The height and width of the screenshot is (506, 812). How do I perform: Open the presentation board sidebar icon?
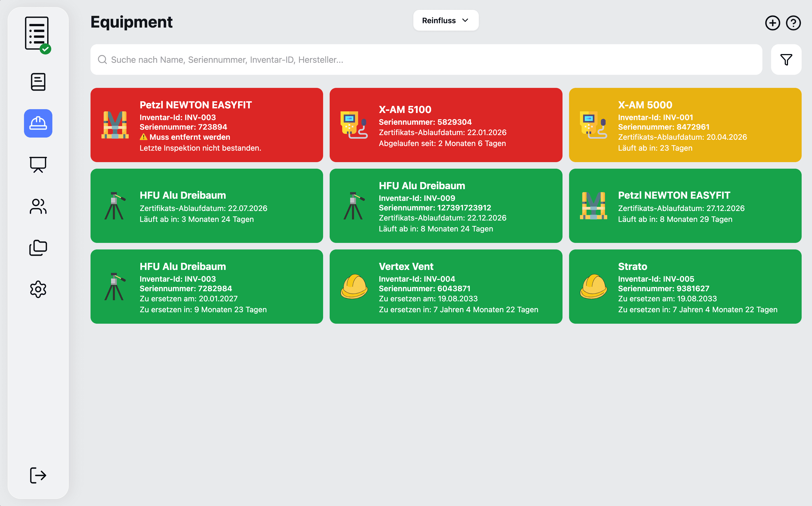pyautogui.click(x=38, y=165)
